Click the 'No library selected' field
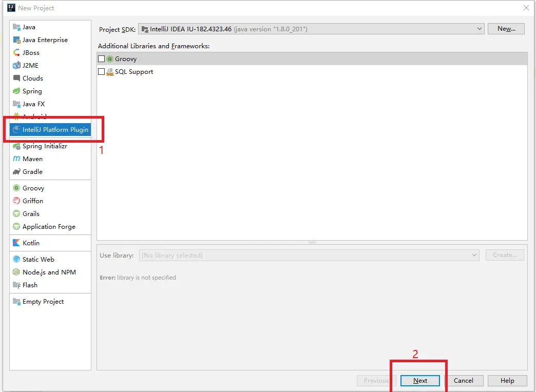Screen dimensions: 536x392 coord(309,256)
